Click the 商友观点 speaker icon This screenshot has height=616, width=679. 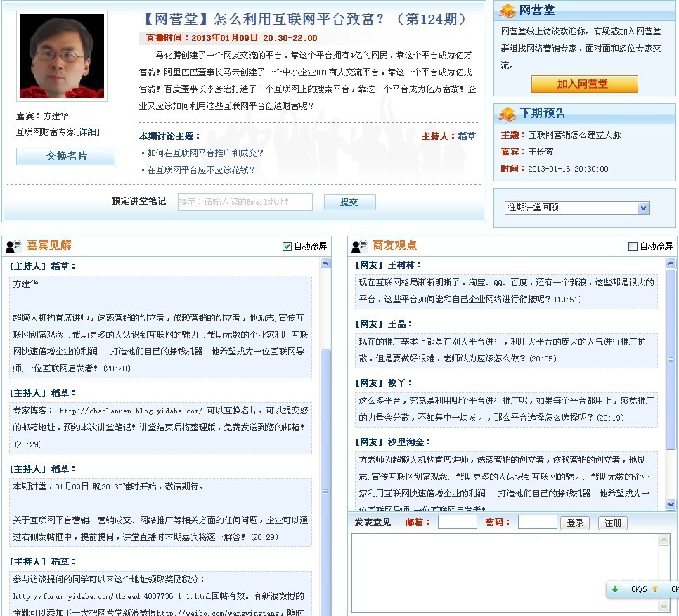(x=359, y=246)
